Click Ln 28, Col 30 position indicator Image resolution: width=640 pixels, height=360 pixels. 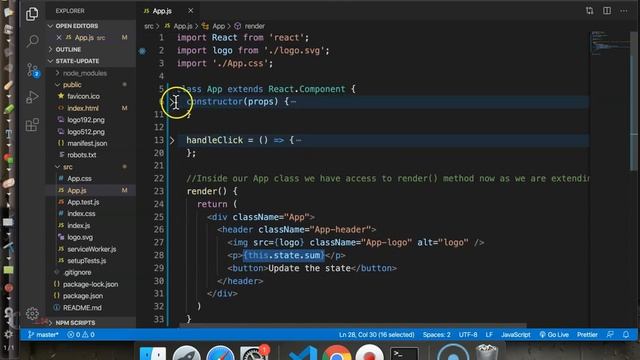376,335
